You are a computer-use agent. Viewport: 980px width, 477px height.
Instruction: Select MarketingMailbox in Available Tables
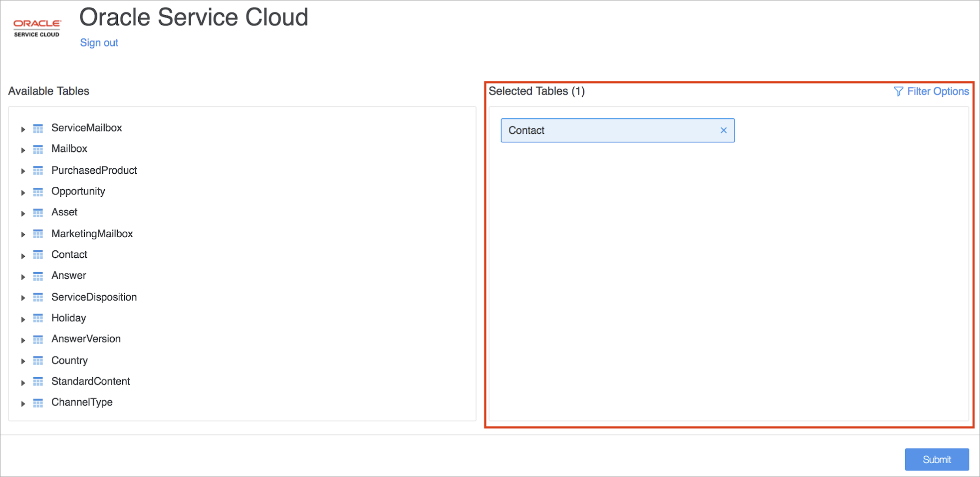tap(92, 234)
